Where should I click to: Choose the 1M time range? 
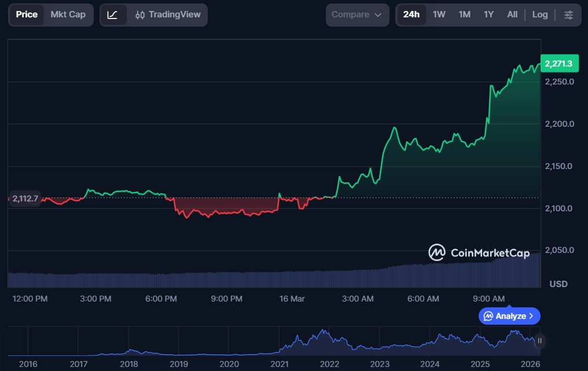[464, 14]
